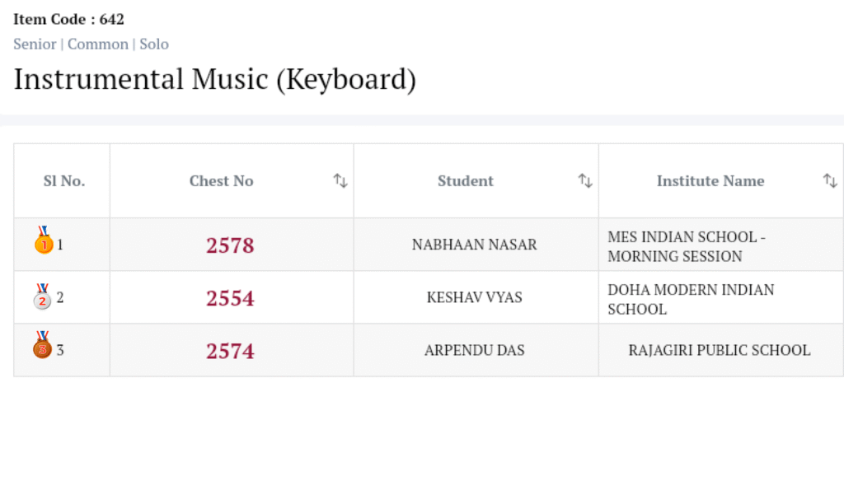Select chest number 2578

230,245
